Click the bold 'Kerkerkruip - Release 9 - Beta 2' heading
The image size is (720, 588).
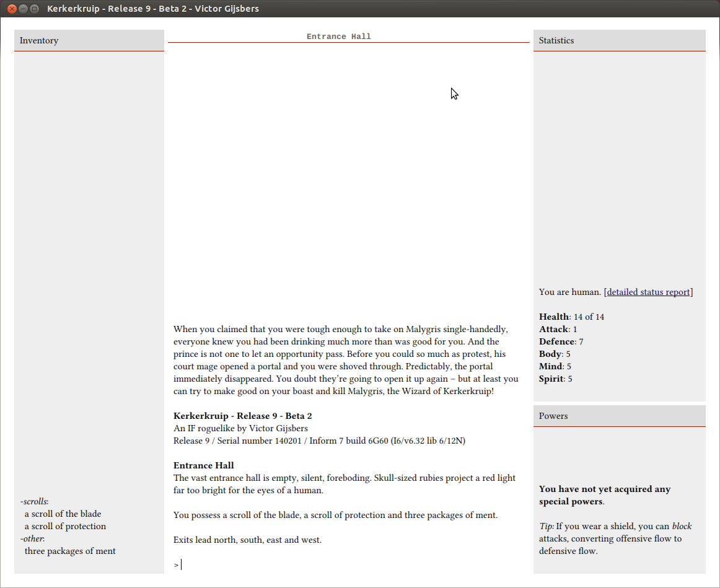click(x=242, y=416)
